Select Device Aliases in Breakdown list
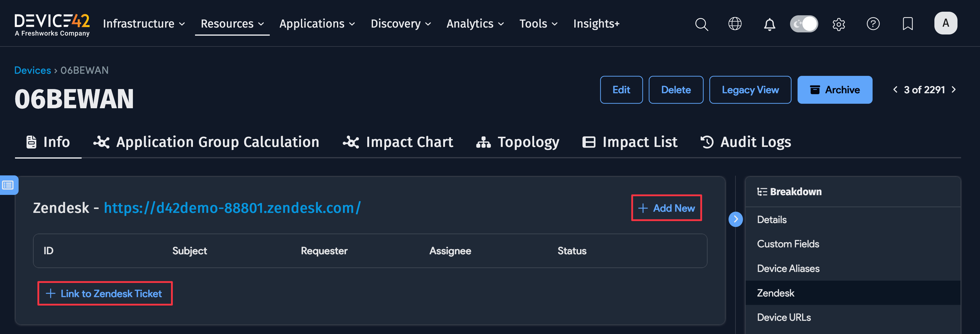980x334 pixels. point(788,268)
